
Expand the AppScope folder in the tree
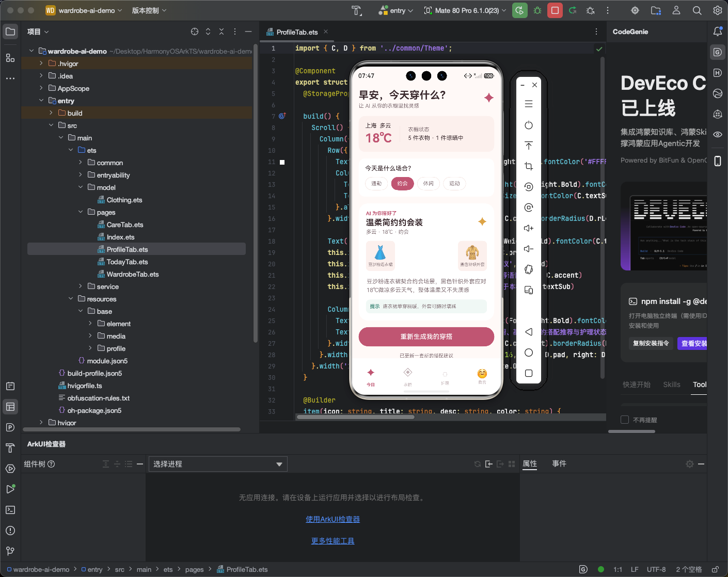(x=41, y=88)
